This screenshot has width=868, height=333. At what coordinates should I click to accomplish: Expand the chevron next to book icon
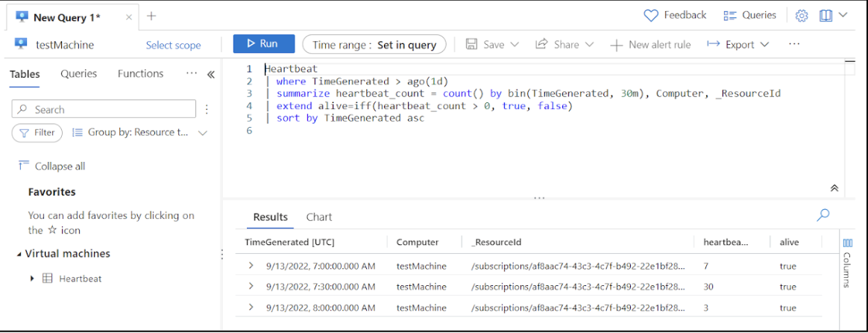pos(843,16)
